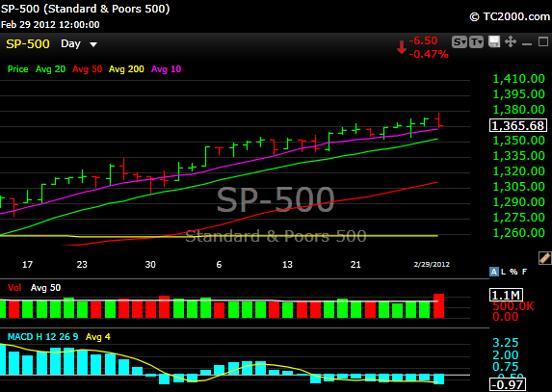Click the 500.0K volume axis label
Viewport: 552px width, 392px height.
click(513, 306)
